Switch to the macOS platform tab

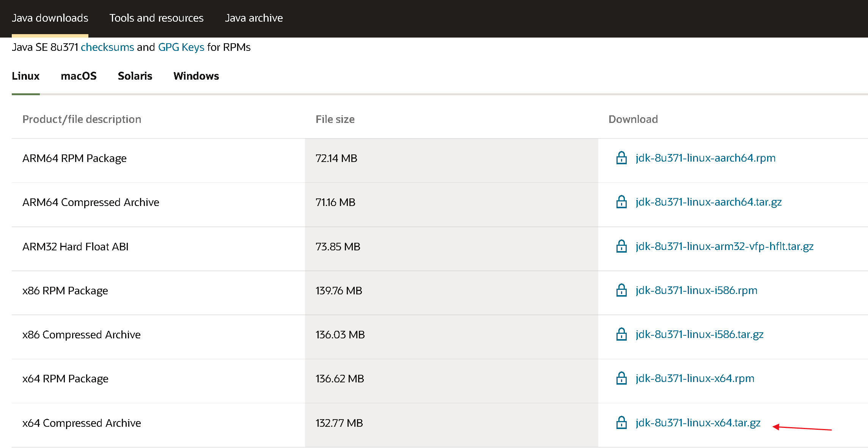click(x=79, y=76)
